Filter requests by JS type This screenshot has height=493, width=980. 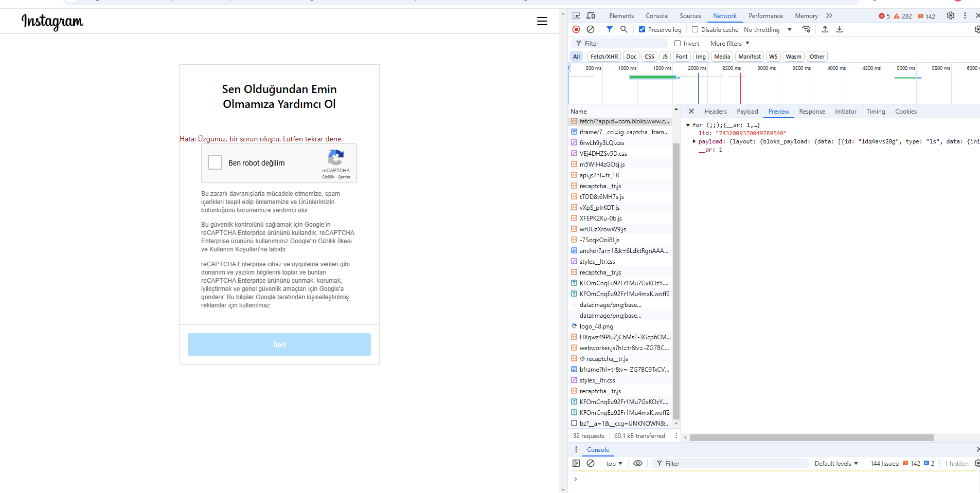[x=665, y=57]
